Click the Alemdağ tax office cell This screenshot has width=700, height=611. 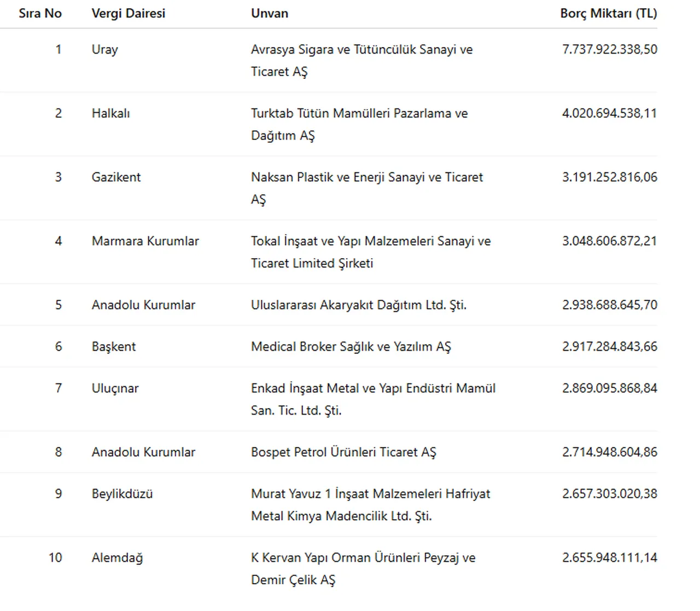tap(117, 558)
